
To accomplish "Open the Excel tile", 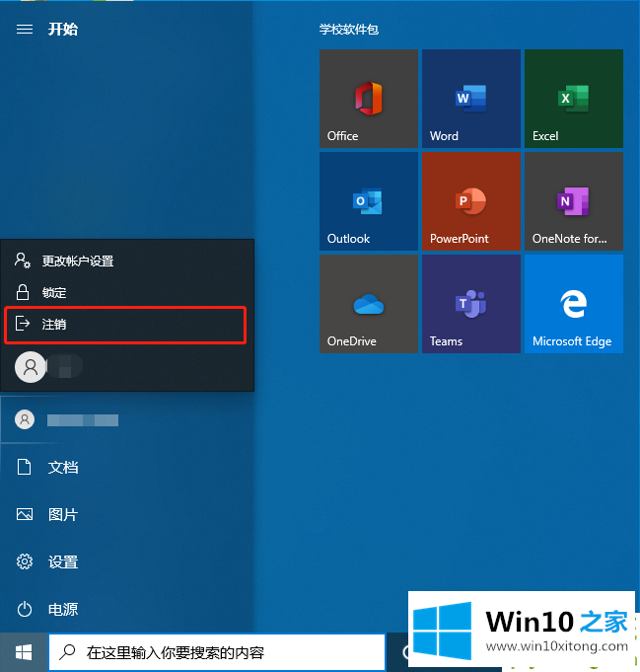I will pos(574,99).
